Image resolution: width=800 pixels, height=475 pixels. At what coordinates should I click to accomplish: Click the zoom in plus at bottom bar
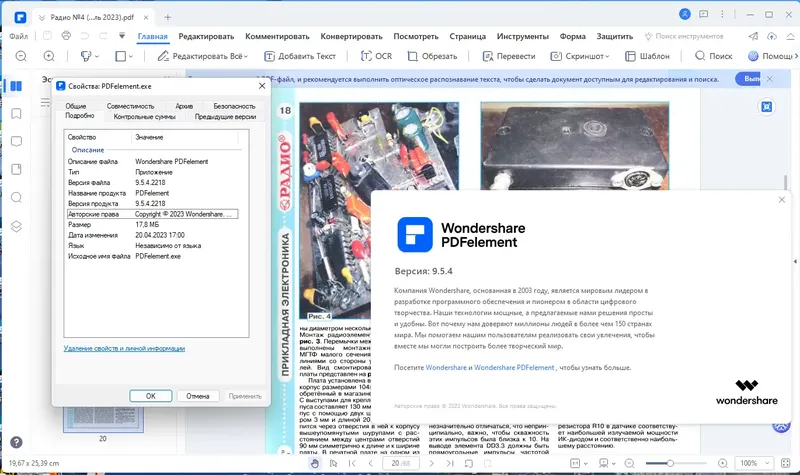tap(722, 463)
